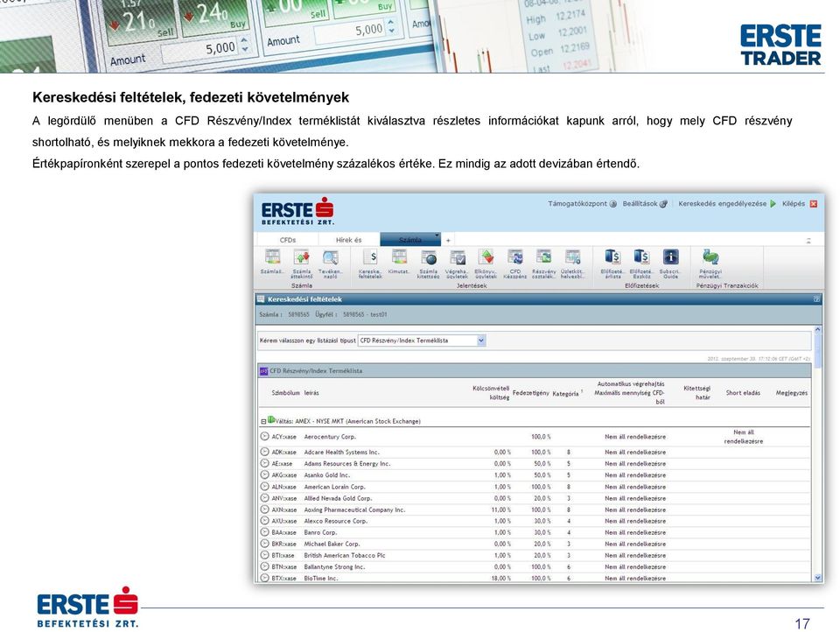Expand ALN:xase American Lorain row details

264,487
